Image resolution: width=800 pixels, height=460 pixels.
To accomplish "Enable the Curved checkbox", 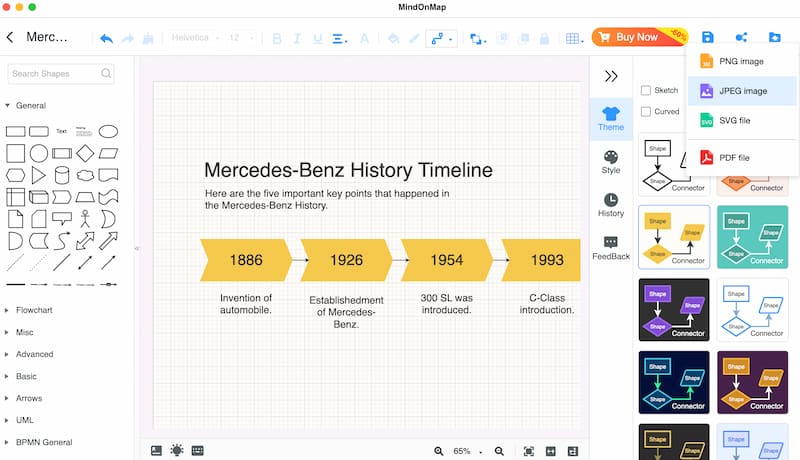I will pyautogui.click(x=645, y=112).
